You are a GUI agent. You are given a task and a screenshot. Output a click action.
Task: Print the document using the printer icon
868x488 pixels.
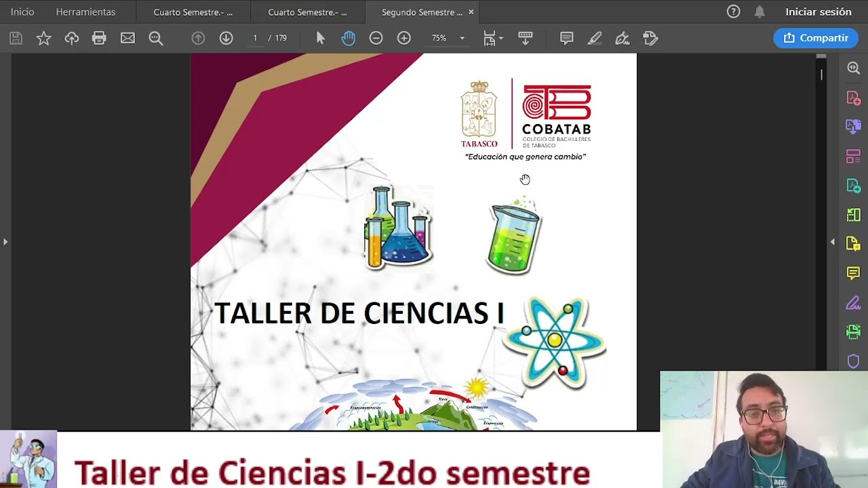(100, 39)
